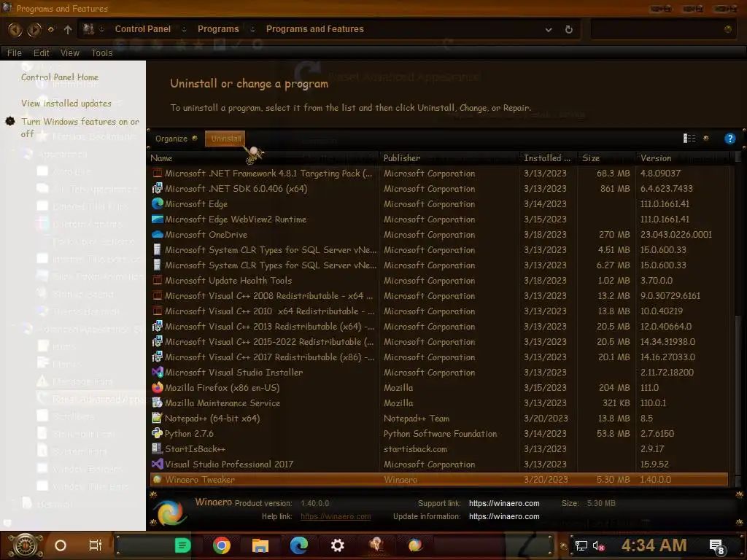This screenshot has height=560, width=747.
Task: Select the StartIsBack++ icon
Action: point(158,448)
